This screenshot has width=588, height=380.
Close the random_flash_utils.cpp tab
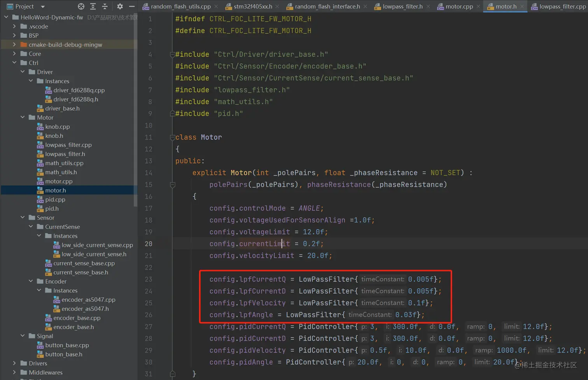216,7
